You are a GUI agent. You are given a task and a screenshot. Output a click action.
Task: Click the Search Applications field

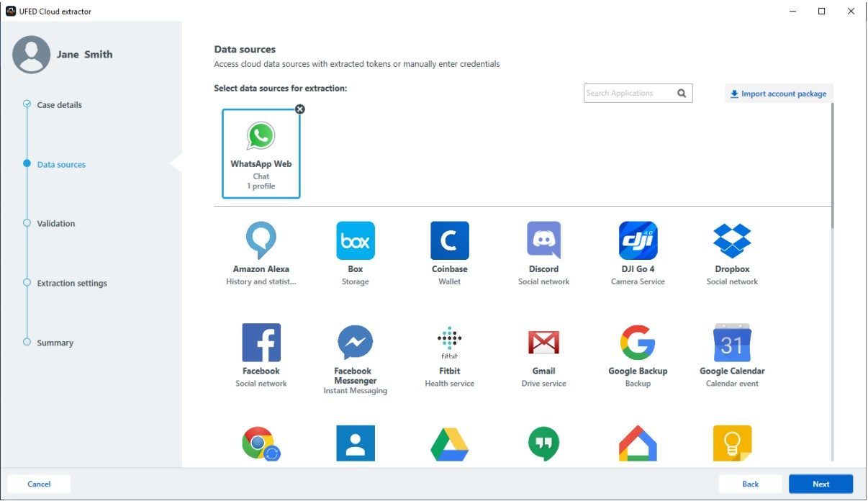638,93
